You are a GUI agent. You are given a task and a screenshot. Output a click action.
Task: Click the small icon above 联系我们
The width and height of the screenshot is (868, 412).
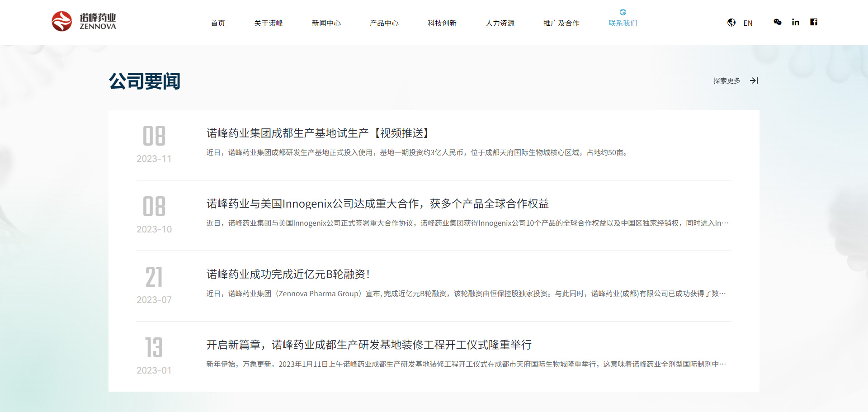tap(623, 12)
